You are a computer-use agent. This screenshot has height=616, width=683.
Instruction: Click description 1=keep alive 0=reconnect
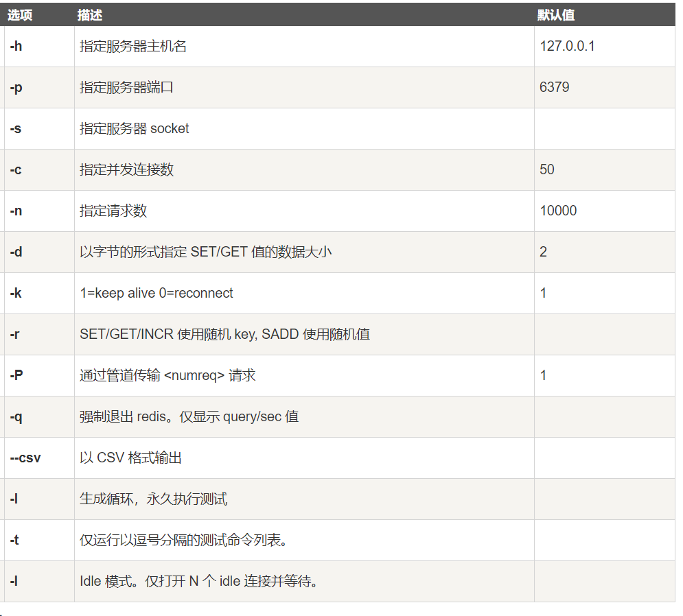coord(157,293)
